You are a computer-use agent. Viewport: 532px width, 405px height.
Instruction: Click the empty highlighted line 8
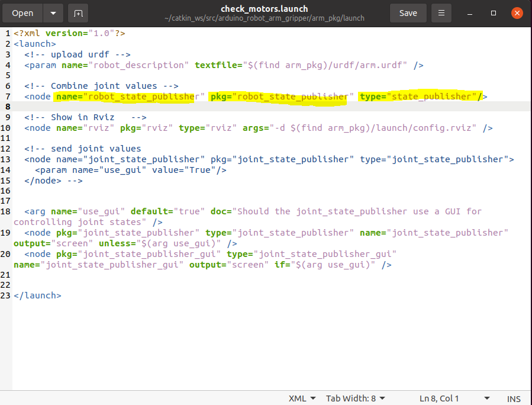272,107
